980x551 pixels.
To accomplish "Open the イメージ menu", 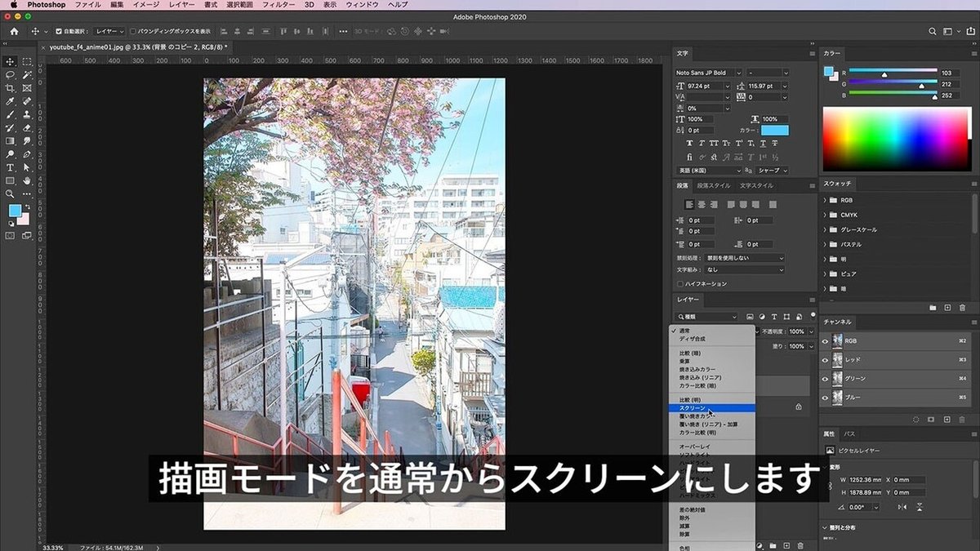I will pyautogui.click(x=146, y=5).
